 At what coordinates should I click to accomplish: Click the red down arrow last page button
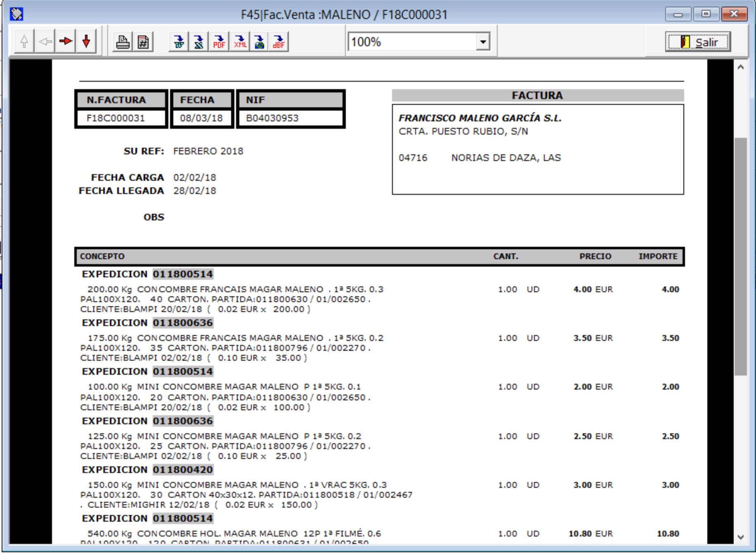coord(86,41)
